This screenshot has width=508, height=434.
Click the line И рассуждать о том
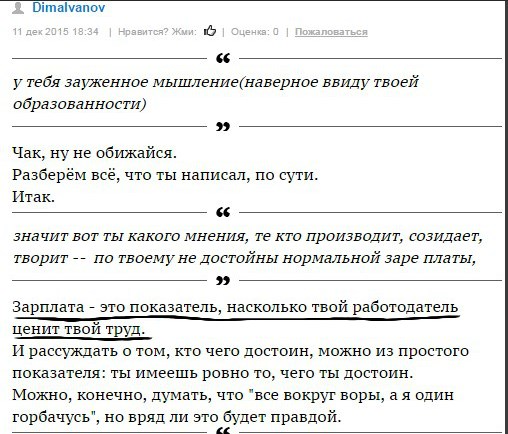pyautogui.click(x=241, y=351)
